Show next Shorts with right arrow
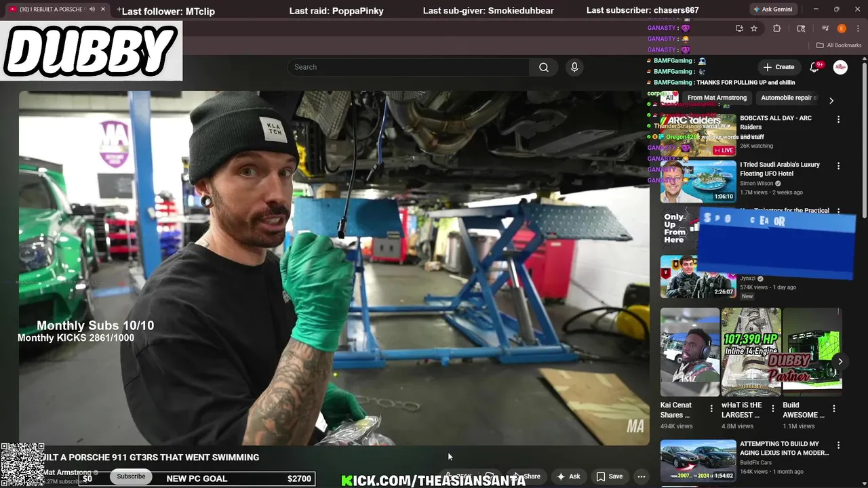This screenshot has width=868, height=488. 840,361
